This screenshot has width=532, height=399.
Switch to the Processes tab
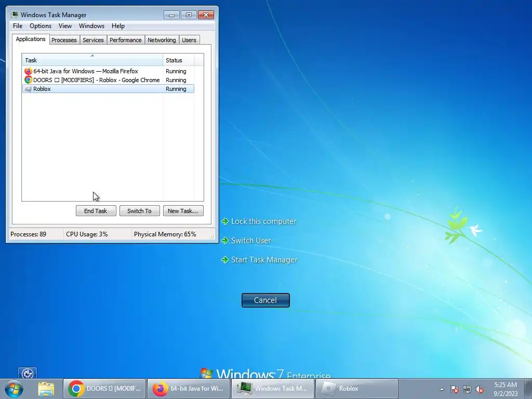click(x=64, y=40)
